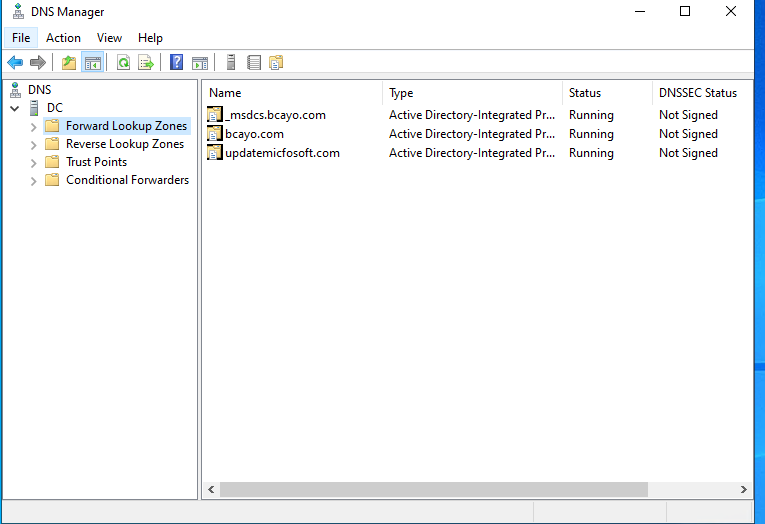This screenshot has width=765, height=524.
Task: Open Help via blue question mark icon
Action: (176, 63)
